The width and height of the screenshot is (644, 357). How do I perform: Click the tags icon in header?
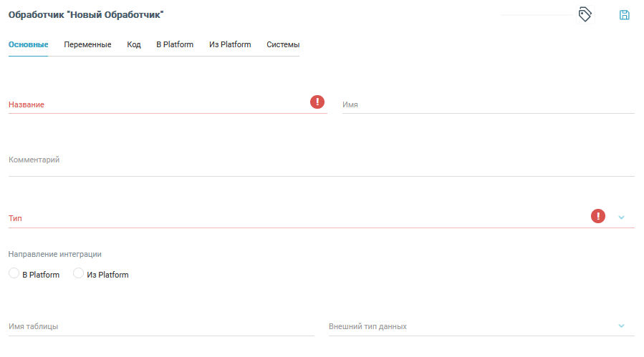point(585,15)
